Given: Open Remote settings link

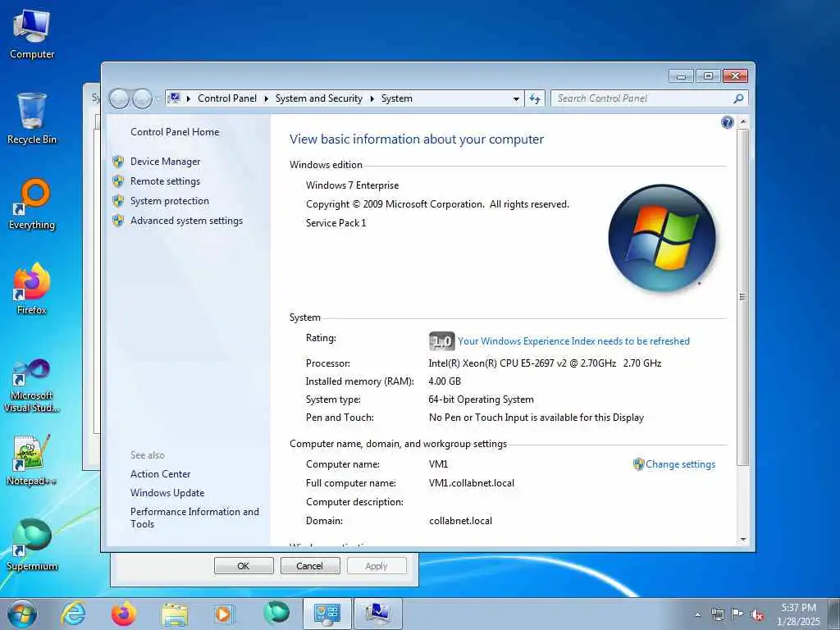Looking at the screenshot, I should [x=165, y=181].
